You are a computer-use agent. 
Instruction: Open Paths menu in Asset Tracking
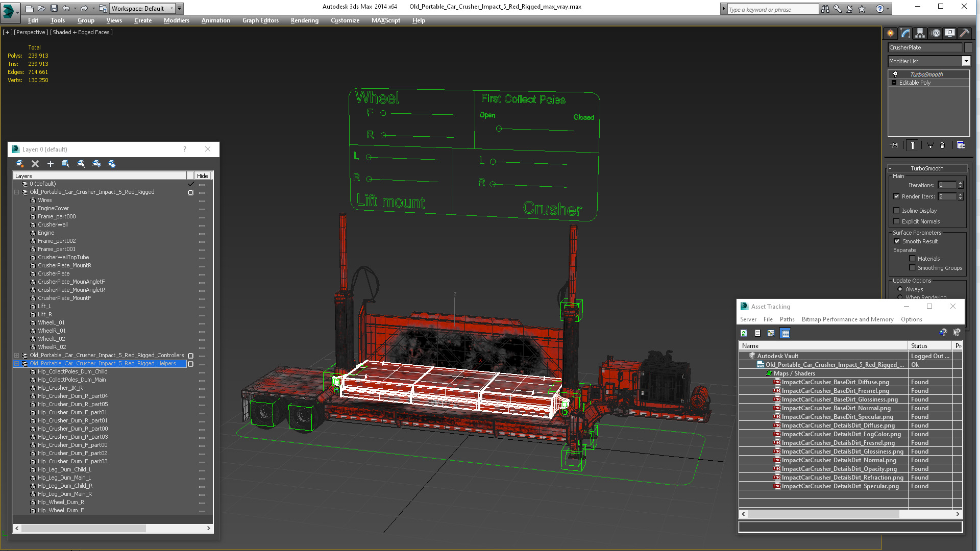point(787,319)
